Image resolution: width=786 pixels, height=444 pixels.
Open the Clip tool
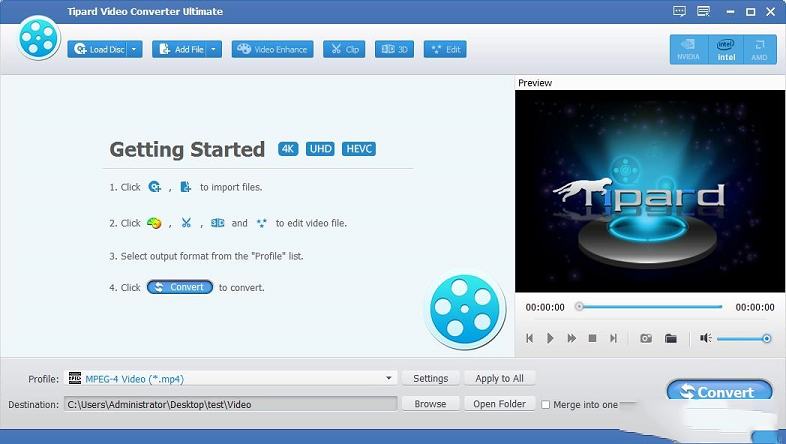tap(344, 49)
